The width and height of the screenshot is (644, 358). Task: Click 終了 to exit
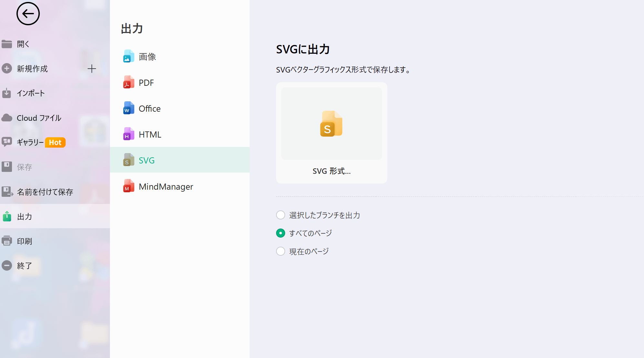pyautogui.click(x=55, y=265)
